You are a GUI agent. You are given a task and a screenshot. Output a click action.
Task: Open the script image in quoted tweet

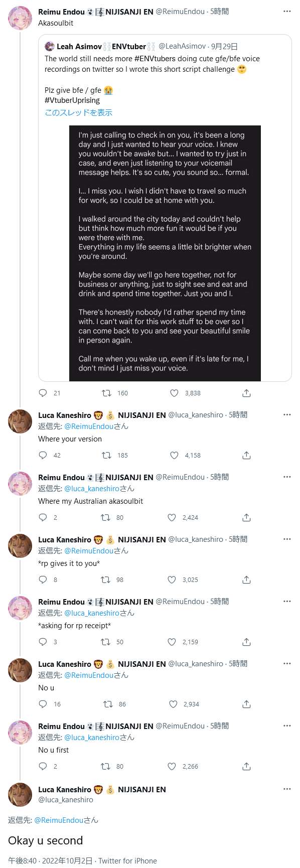165,253
